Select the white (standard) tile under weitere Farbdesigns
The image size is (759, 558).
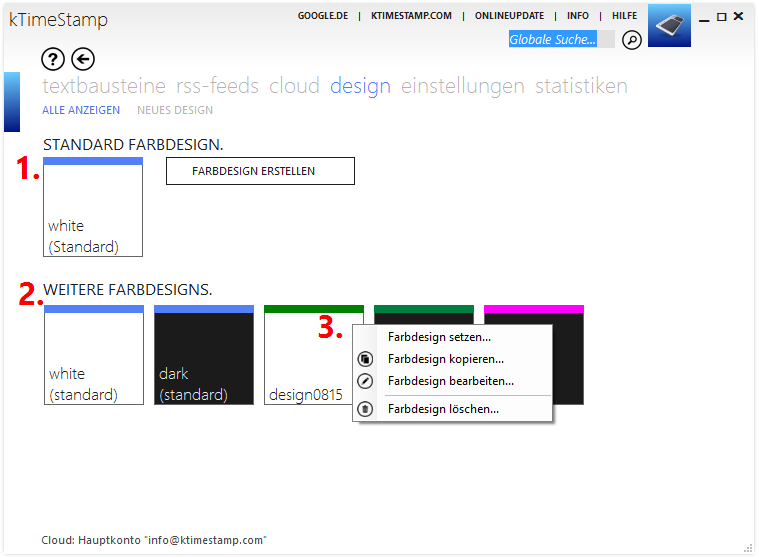tap(94, 355)
